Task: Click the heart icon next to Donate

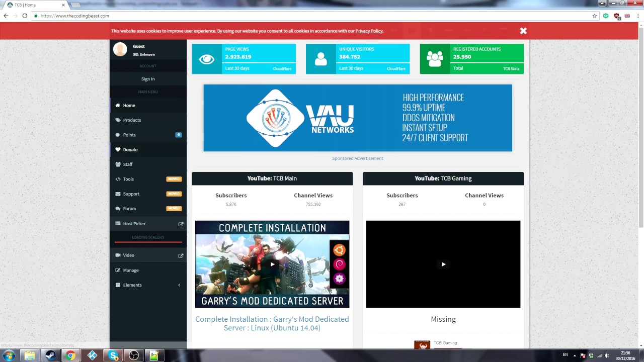Action: point(118,150)
